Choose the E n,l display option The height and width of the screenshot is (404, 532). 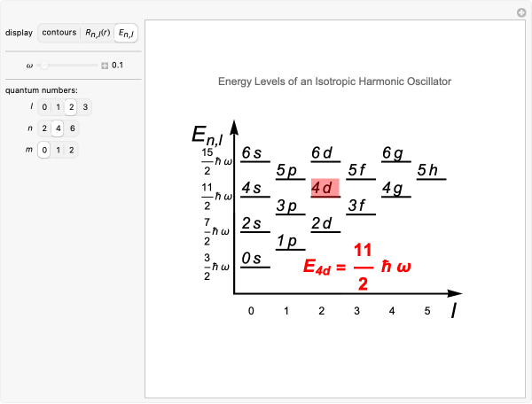tap(128, 33)
